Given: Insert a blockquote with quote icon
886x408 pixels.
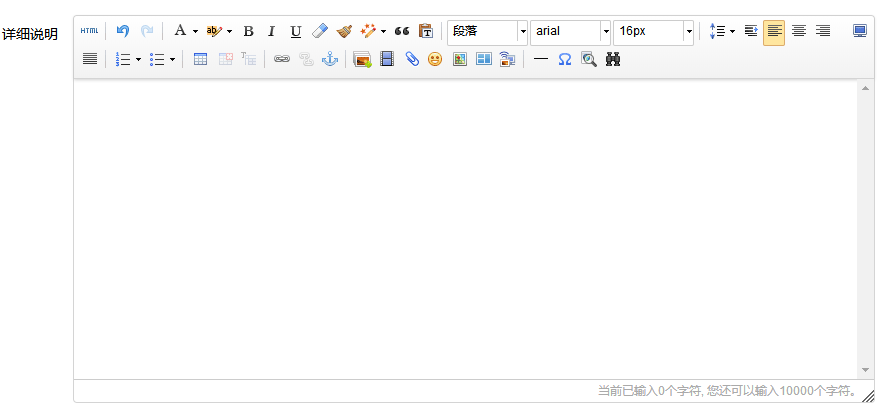Looking at the screenshot, I should pos(402,31).
